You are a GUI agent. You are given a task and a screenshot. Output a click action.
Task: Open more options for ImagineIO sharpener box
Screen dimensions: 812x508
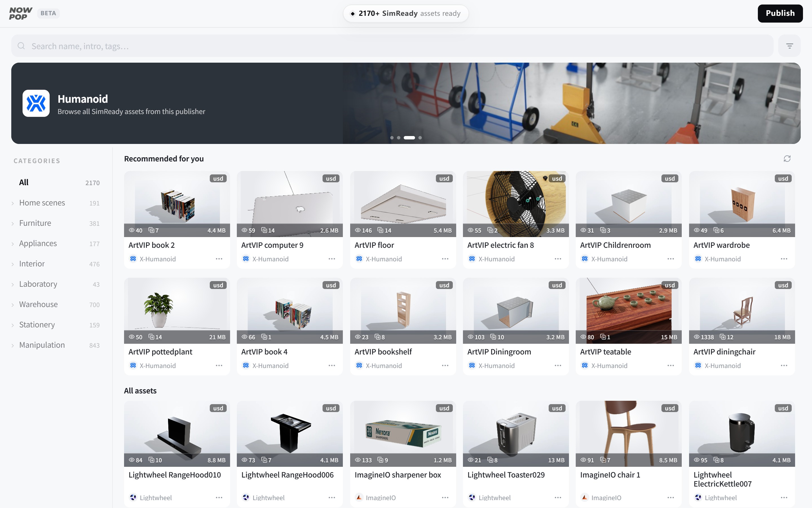point(445,497)
